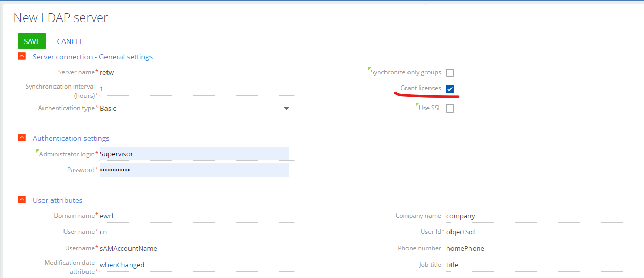Screen dimensions: 644x278
Task: Click the Username sAMAccountName field
Action: [x=197, y=248]
